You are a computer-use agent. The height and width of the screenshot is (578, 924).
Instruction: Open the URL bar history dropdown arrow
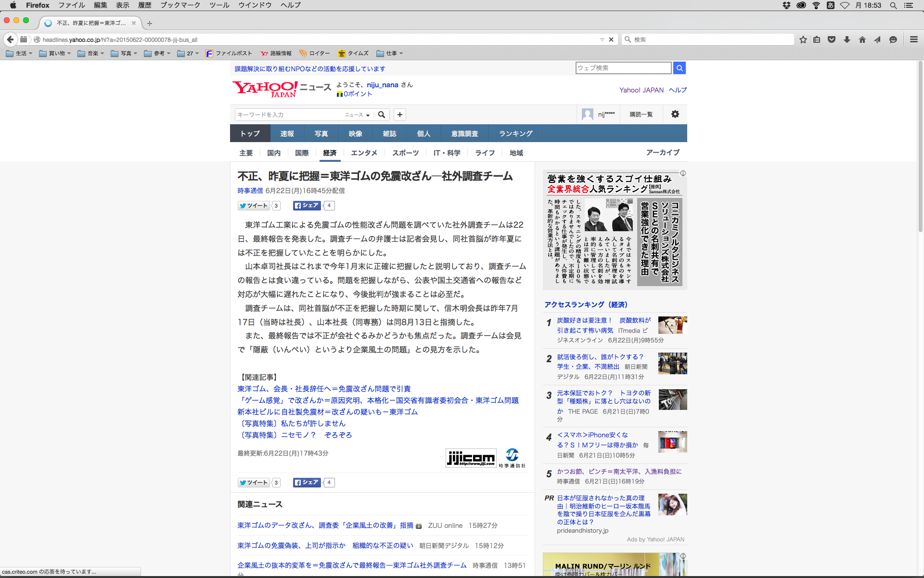click(602, 39)
